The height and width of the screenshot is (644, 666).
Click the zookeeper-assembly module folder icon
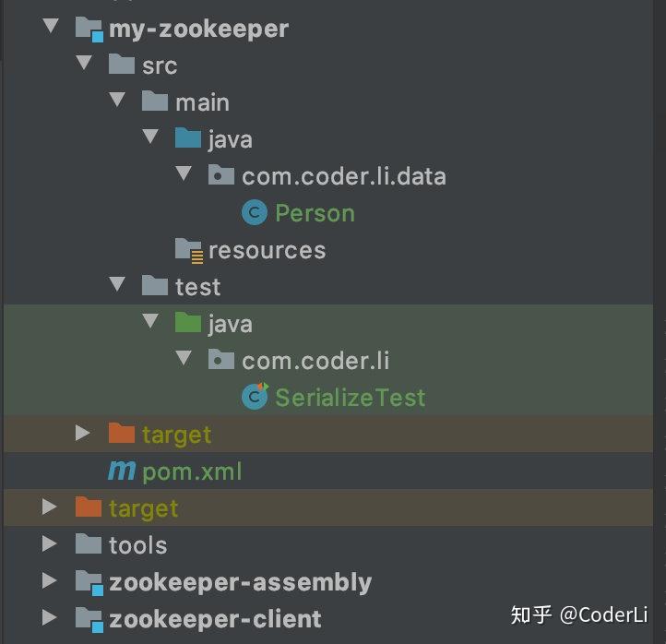coord(89,582)
